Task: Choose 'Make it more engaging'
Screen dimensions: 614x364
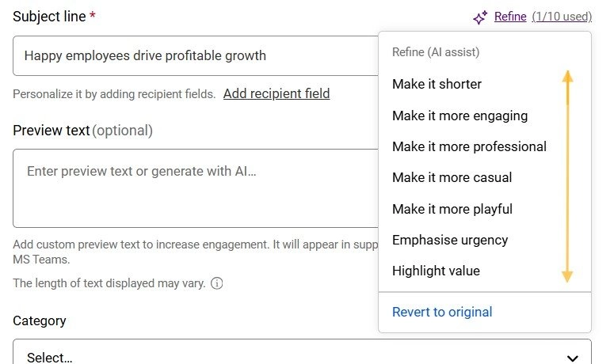Action: [x=460, y=116]
